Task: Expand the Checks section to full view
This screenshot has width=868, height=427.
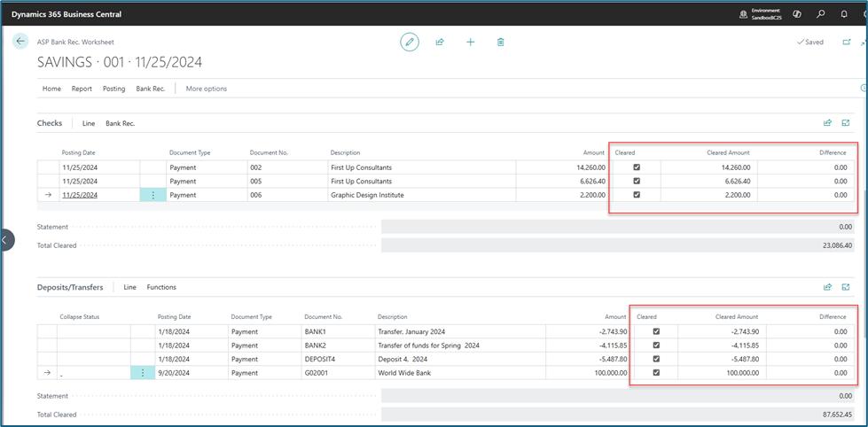Action: click(846, 123)
